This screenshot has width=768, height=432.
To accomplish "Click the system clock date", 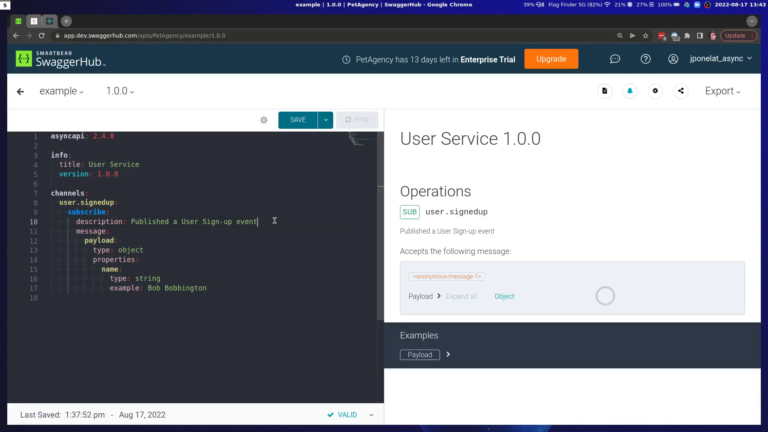I will click(738, 4).
